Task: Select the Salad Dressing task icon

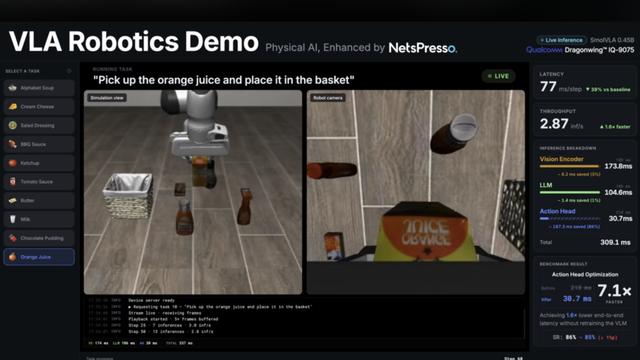Action: click(x=13, y=125)
